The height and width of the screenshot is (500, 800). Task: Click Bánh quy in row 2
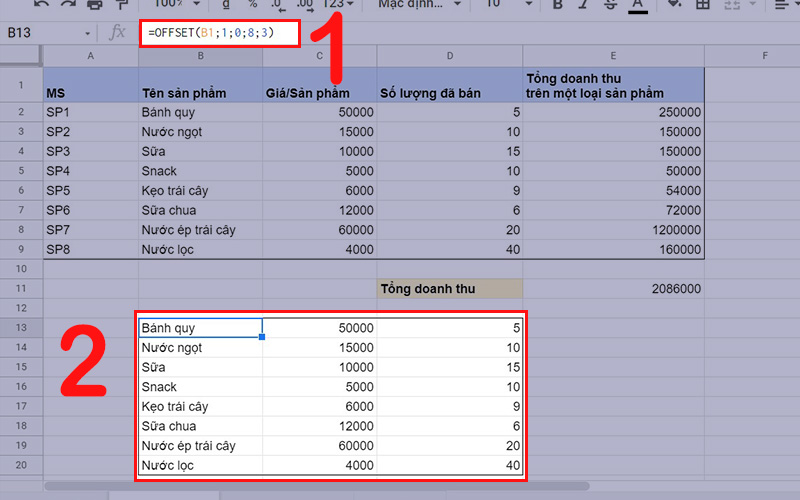pyautogui.click(x=201, y=112)
